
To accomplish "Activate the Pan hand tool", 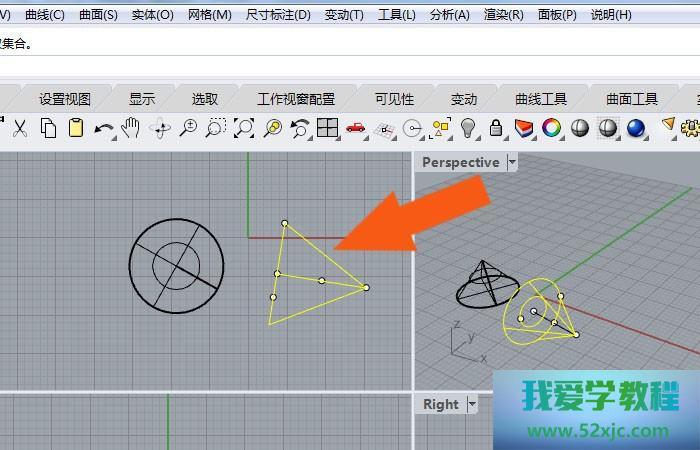I will pyautogui.click(x=131, y=128).
